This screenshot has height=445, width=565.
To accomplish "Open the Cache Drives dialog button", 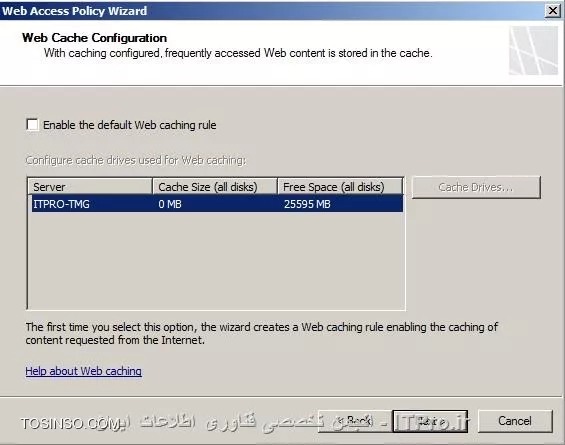I will (x=476, y=187).
